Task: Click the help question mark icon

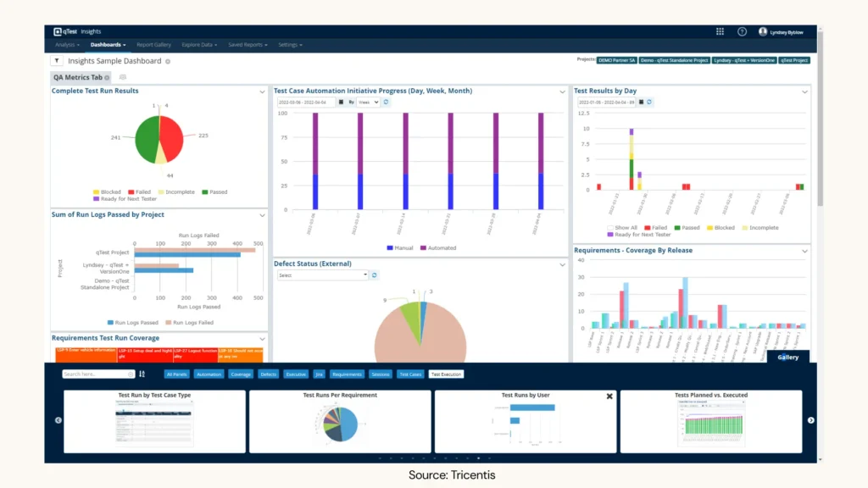Action: [742, 31]
